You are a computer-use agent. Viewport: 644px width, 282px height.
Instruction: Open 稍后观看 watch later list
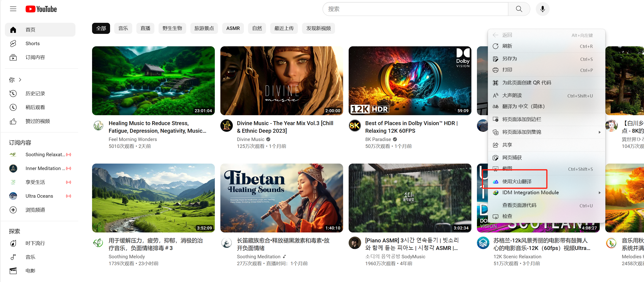40,107
